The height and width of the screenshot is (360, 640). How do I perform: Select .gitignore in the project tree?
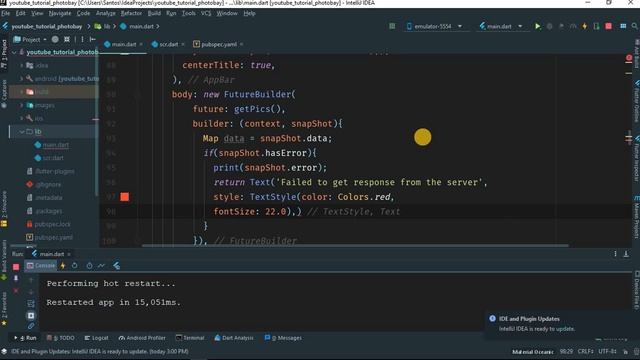48,184
